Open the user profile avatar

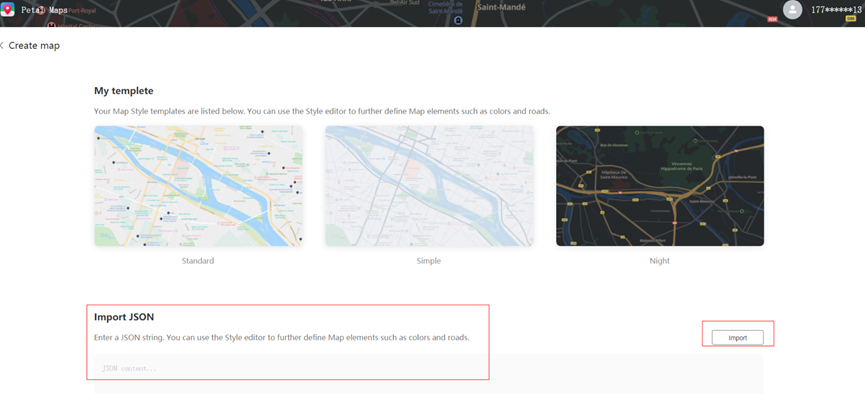793,9
